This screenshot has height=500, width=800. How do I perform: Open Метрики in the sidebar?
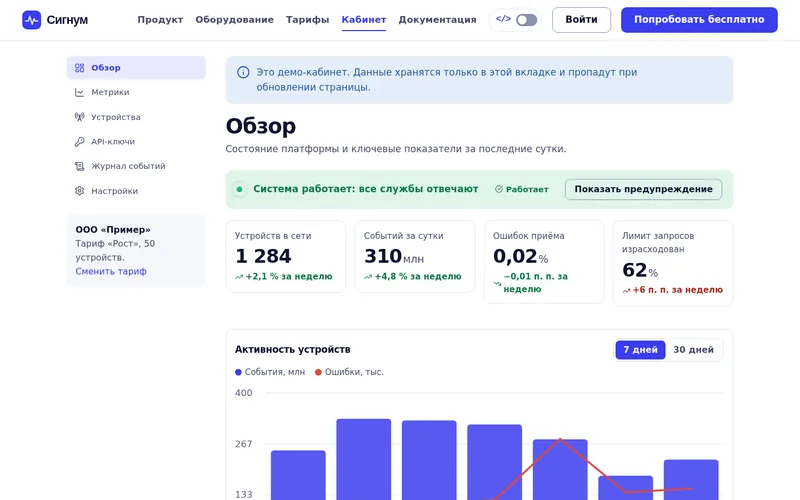point(136,92)
